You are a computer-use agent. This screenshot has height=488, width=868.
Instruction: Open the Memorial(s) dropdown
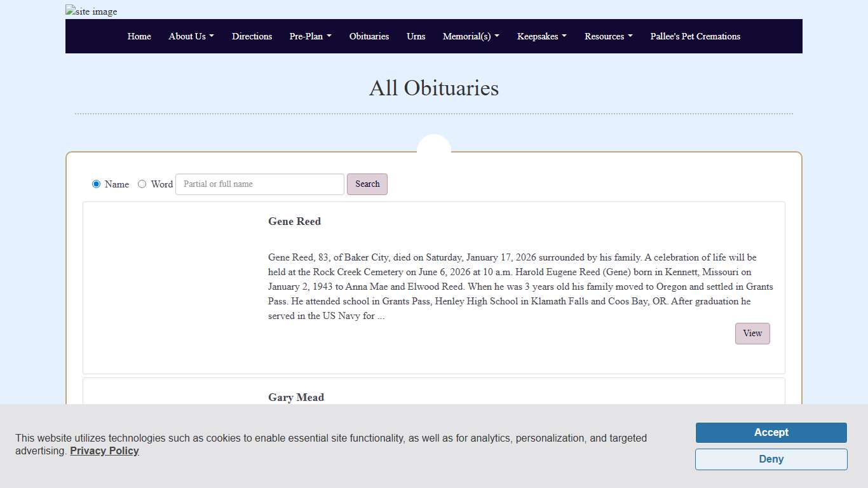471,36
